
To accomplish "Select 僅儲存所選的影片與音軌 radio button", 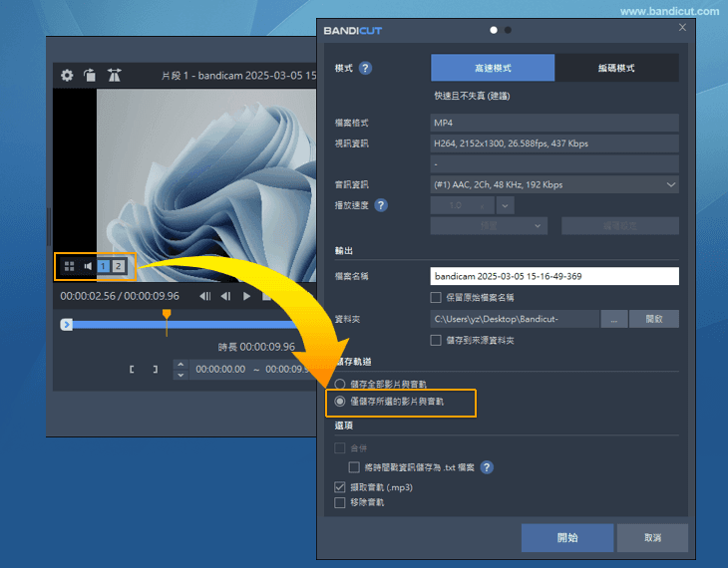I will point(340,401).
